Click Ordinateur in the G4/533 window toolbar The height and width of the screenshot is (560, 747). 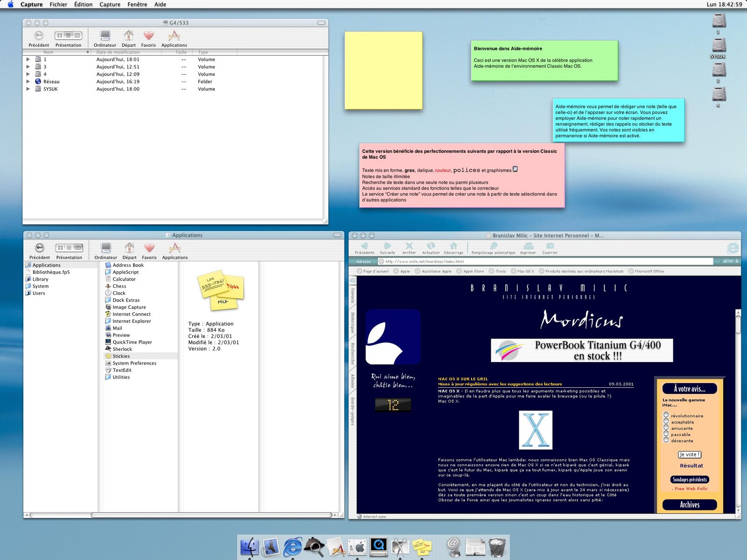(105, 39)
